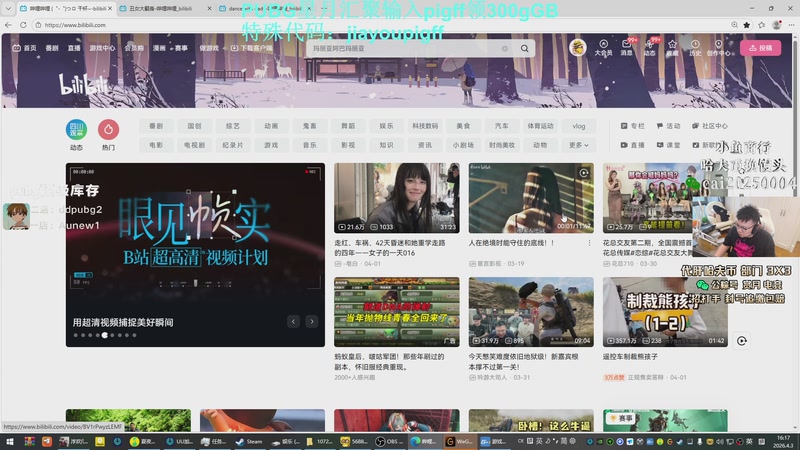Open video title 人在绝境时能守住的底线
Viewport: 800px width, 450px height.
(511, 243)
